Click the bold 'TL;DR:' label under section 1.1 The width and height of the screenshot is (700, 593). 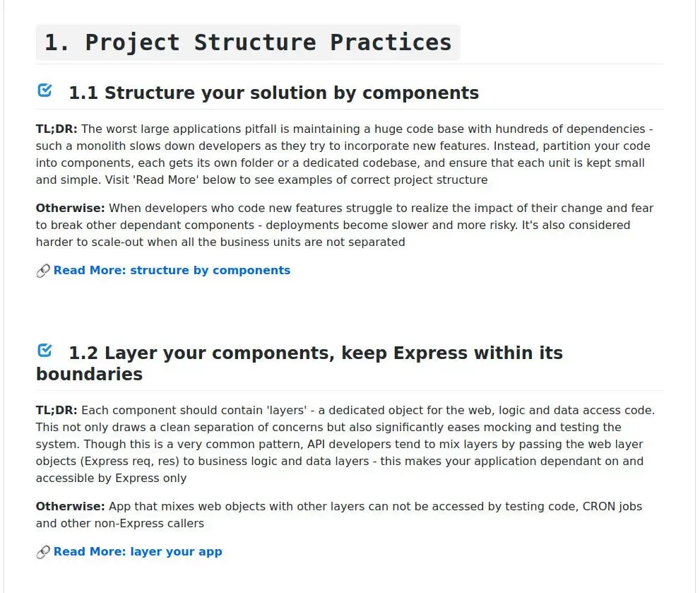click(57, 129)
